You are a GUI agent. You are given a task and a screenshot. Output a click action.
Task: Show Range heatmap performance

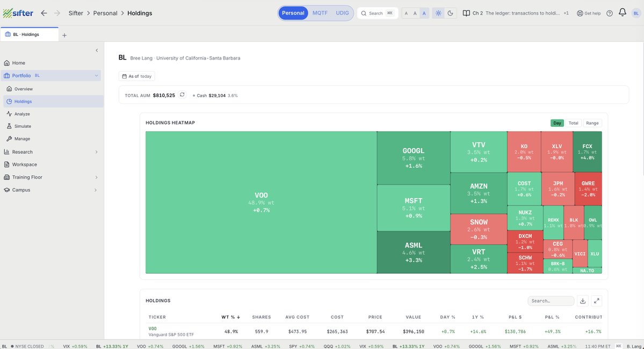(592, 123)
